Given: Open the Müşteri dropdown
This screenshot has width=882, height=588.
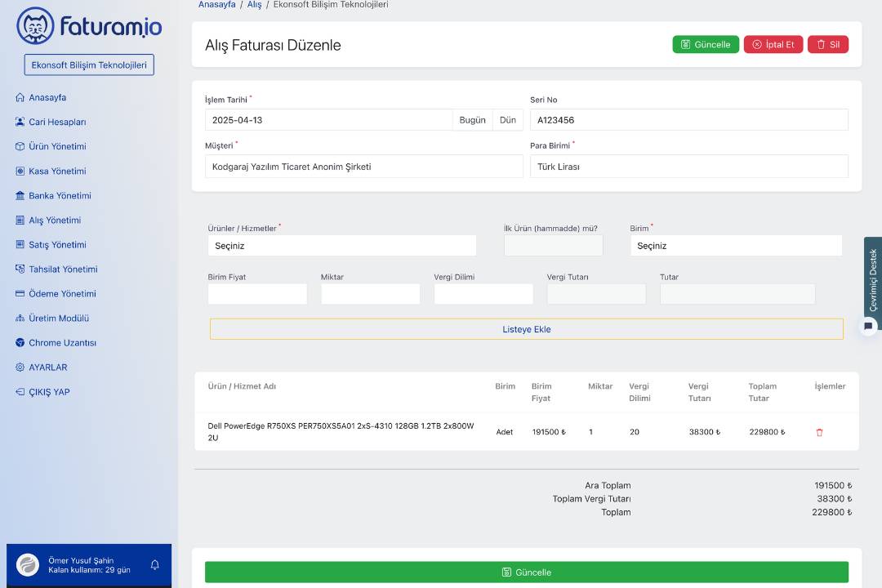Looking at the screenshot, I should click(x=364, y=167).
